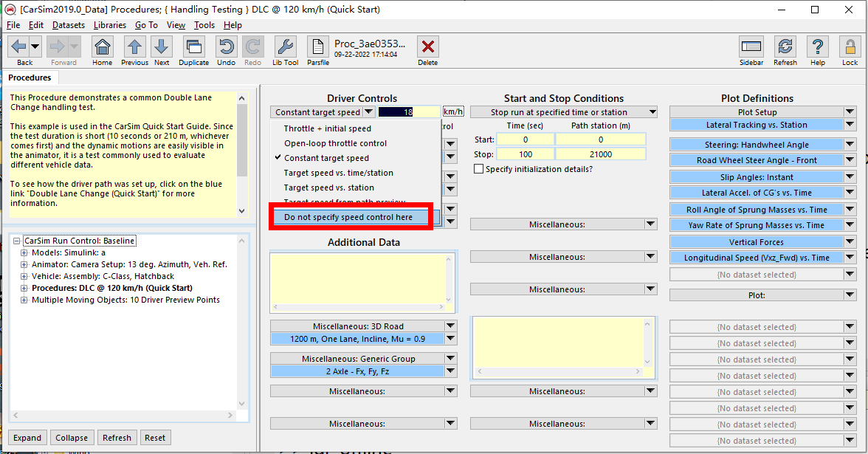
Task: Open Longitudinal Speed (Vxz_Fwd) vs. Time dropdown arrow
Action: [x=850, y=258]
